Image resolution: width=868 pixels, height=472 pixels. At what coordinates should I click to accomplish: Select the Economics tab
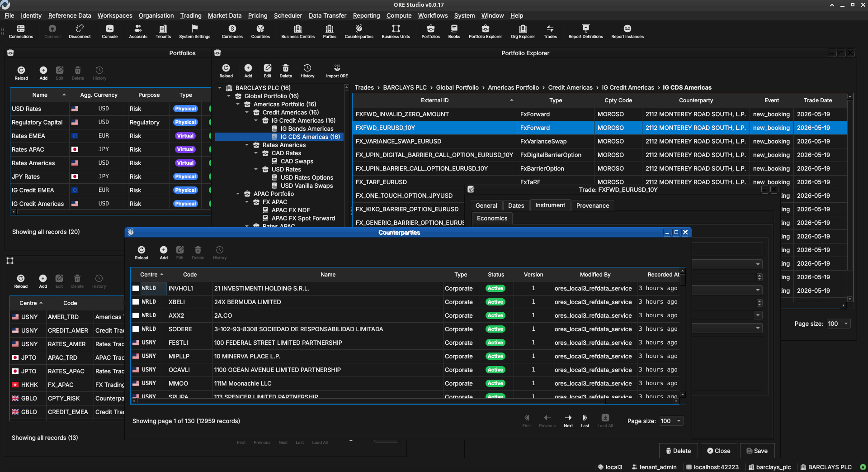[x=492, y=218]
